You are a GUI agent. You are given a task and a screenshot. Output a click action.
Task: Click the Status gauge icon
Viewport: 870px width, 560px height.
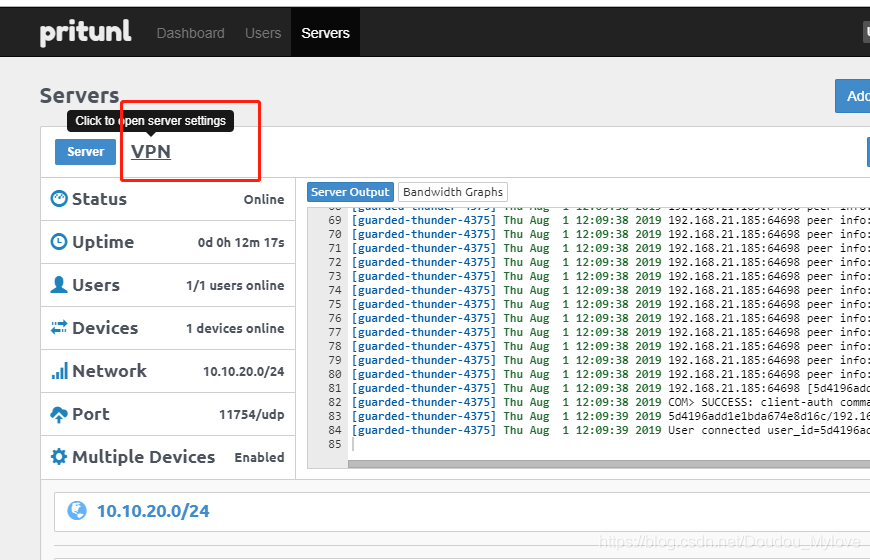point(59,199)
